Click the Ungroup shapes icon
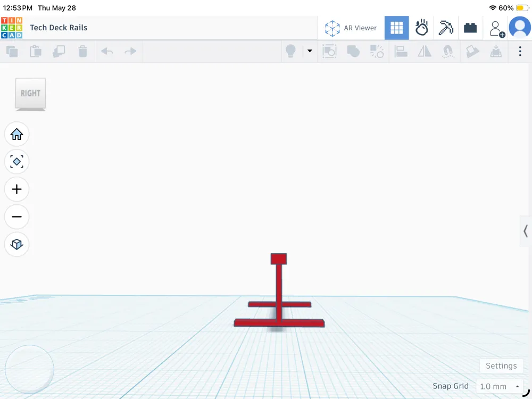This screenshot has width=532, height=399. [377, 51]
